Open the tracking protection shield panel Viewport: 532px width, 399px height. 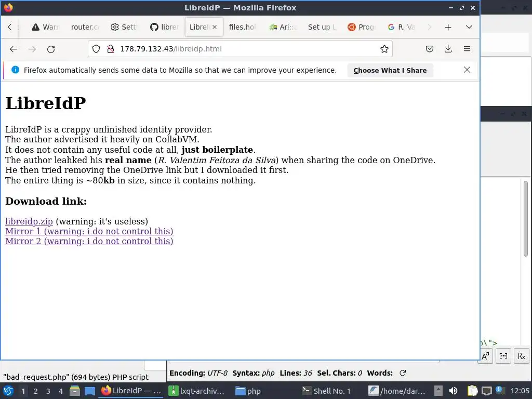pyautogui.click(x=96, y=49)
